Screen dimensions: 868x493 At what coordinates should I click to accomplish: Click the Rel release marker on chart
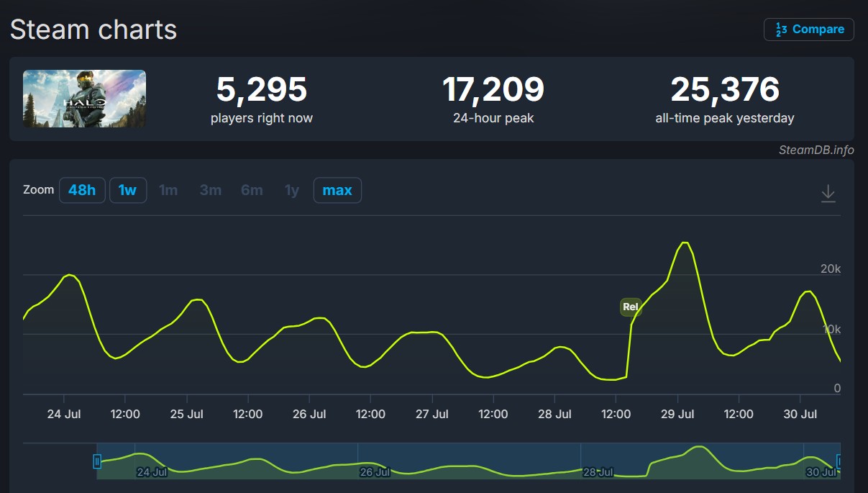pyautogui.click(x=631, y=307)
